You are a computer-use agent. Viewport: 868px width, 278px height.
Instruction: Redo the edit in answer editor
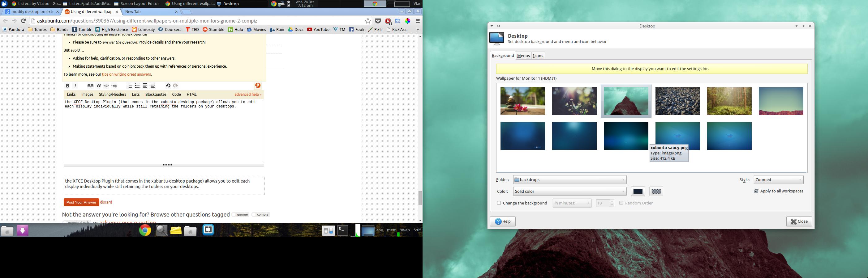click(x=176, y=86)
